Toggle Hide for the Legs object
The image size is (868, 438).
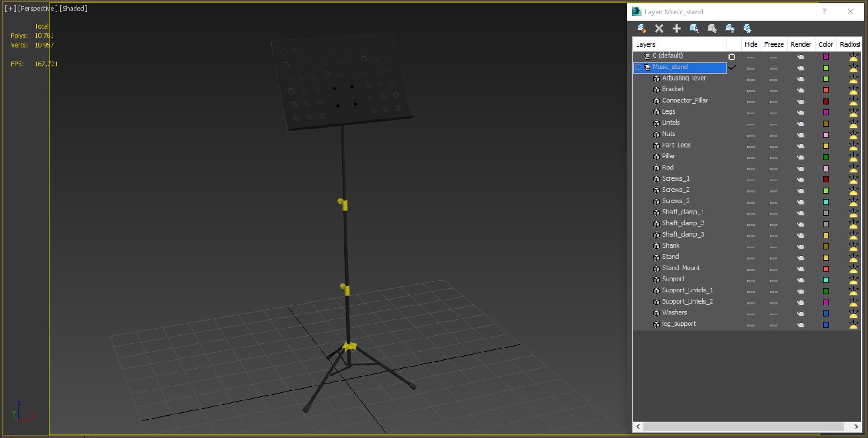[751, 113]
